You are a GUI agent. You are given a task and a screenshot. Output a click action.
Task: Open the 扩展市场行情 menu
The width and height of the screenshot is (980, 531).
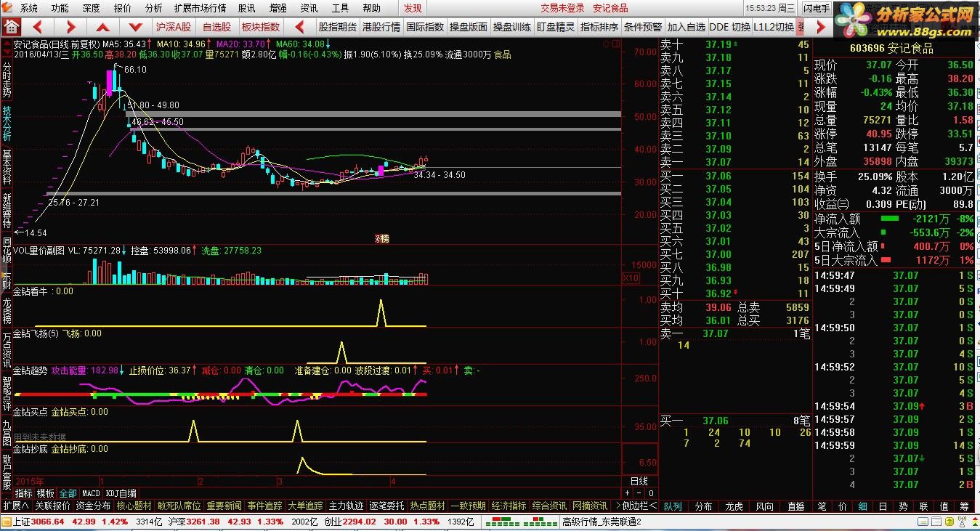(x=200, y=8)
